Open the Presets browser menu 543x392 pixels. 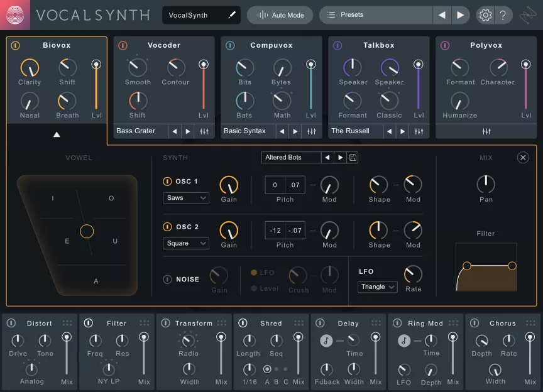tap(376, 15)
